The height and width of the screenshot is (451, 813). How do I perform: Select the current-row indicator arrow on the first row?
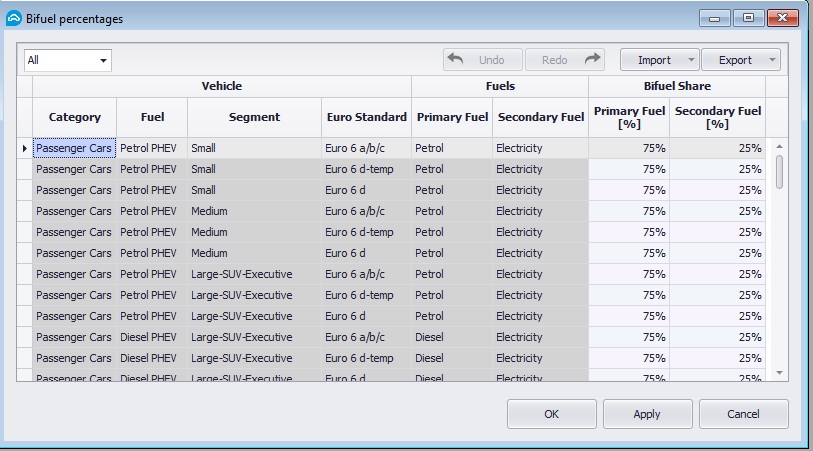click(x=24, y=148)
